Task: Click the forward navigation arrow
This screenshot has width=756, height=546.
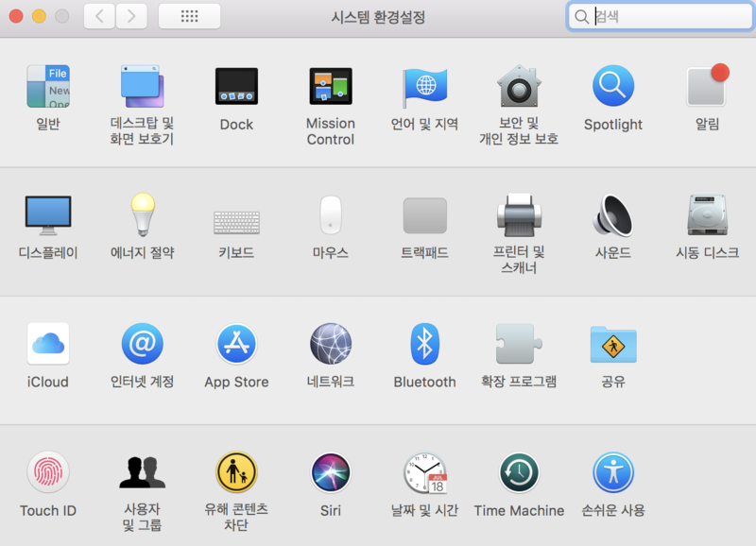Action: point(131,16)
